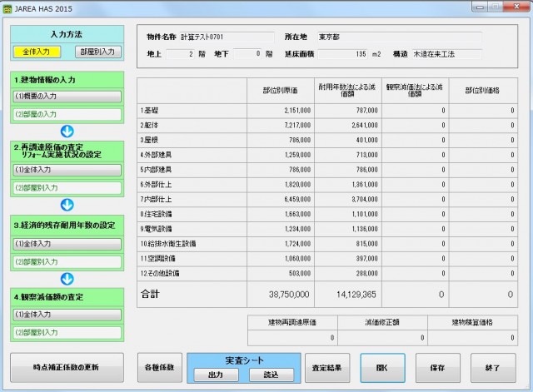Click (2)部屋別入力 under step 4 観察減価額の査定

(x=67, y=333)
